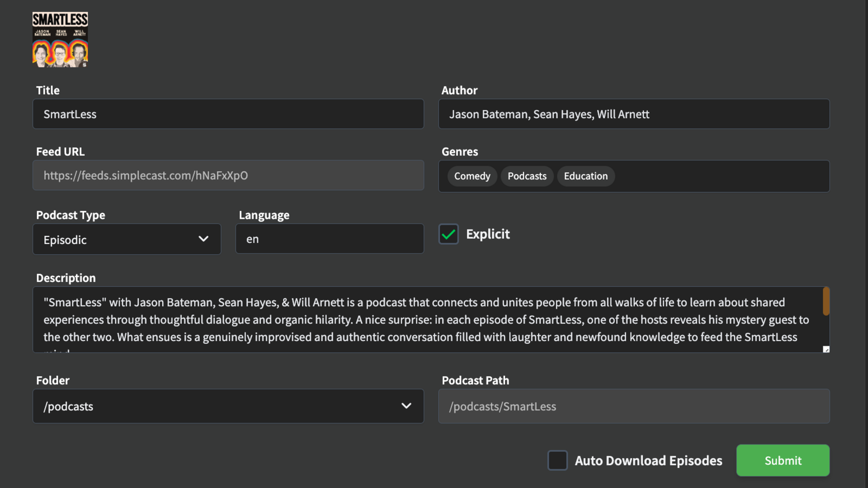Click the Folder dropdown chevron arrow
868x488 pixels.
coord(406,406)
